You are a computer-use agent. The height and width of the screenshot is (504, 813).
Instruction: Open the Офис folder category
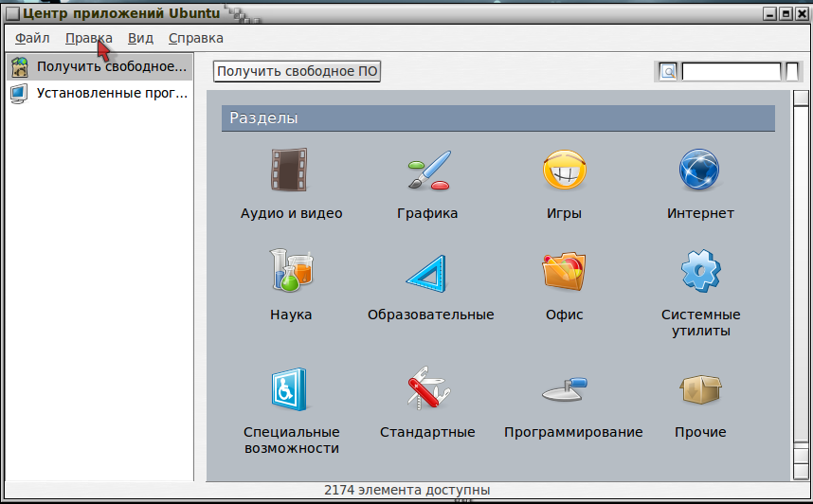click(x=564, y=272)
